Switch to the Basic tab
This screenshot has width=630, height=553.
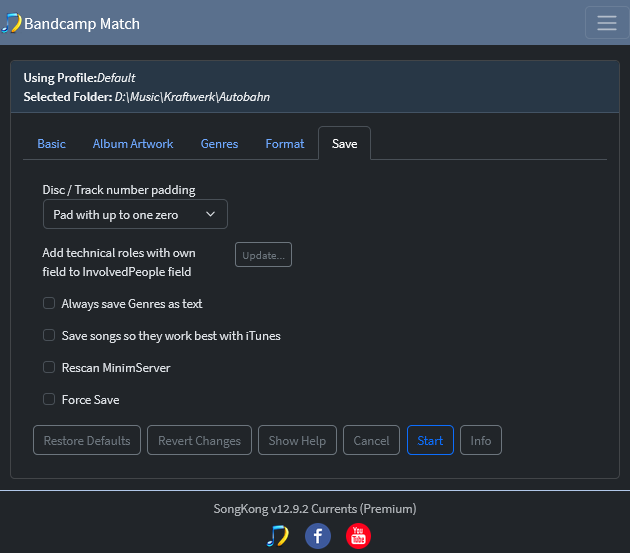pyautogui.click(x=51, y=143)
